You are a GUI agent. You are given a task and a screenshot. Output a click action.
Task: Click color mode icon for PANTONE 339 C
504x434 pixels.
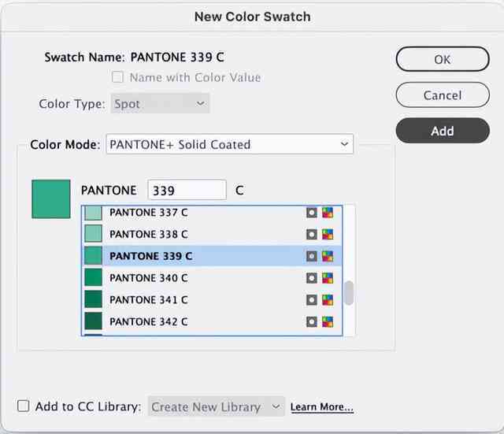pos(328,256)
